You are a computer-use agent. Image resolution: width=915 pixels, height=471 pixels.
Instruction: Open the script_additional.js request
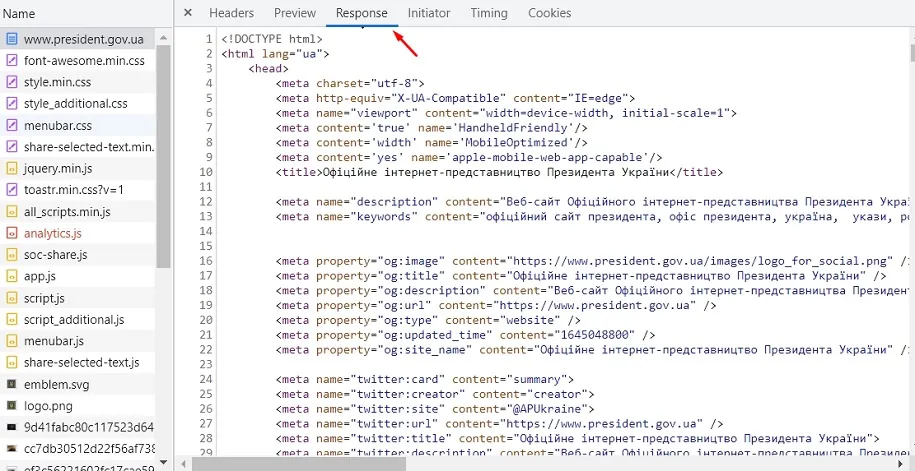point(78,320)
